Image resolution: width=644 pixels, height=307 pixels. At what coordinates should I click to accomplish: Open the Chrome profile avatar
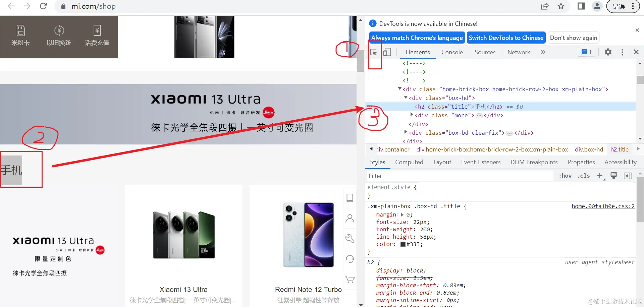click(597, 6)
